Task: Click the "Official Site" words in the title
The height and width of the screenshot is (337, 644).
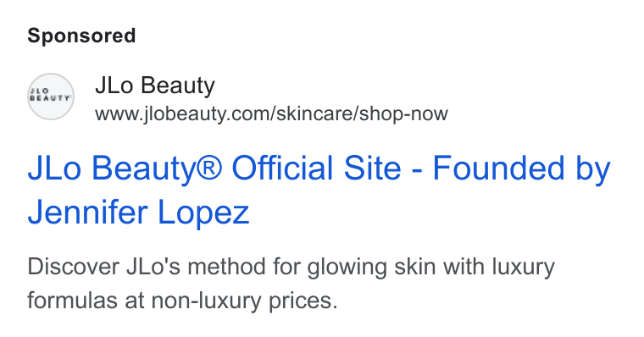Action: pyautogui.click(x=316, y=168)
